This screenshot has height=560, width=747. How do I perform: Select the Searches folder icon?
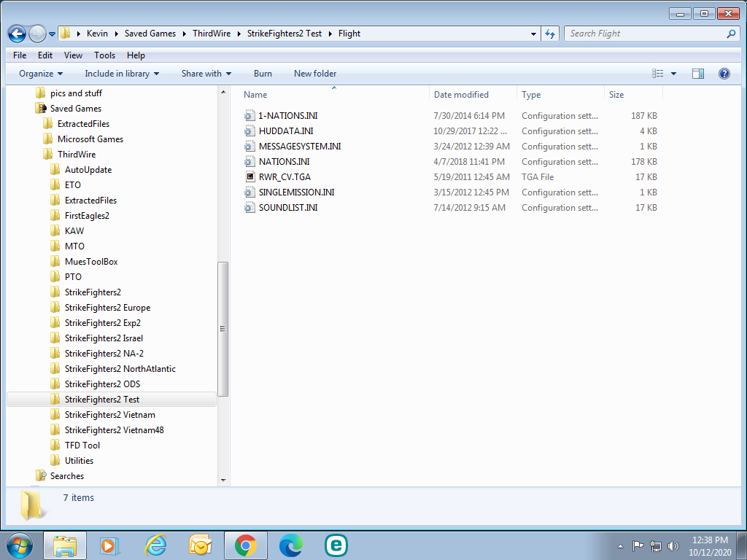pyautogui.click(x=41, y=475)
